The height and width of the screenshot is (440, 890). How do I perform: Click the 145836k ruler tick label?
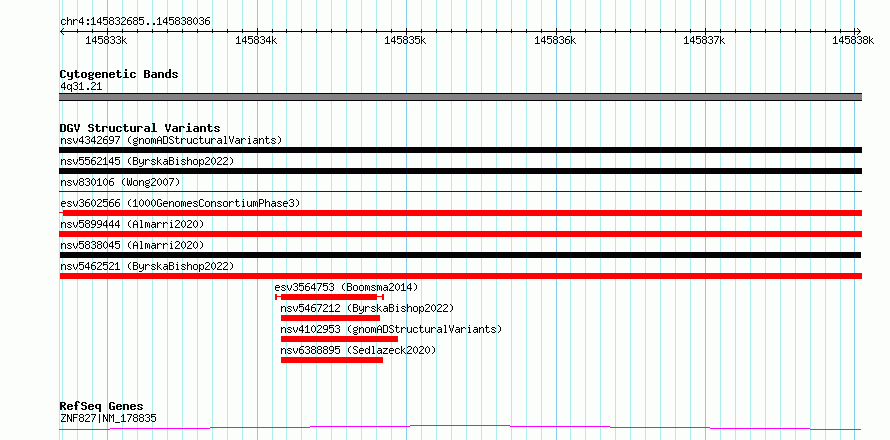555,40
